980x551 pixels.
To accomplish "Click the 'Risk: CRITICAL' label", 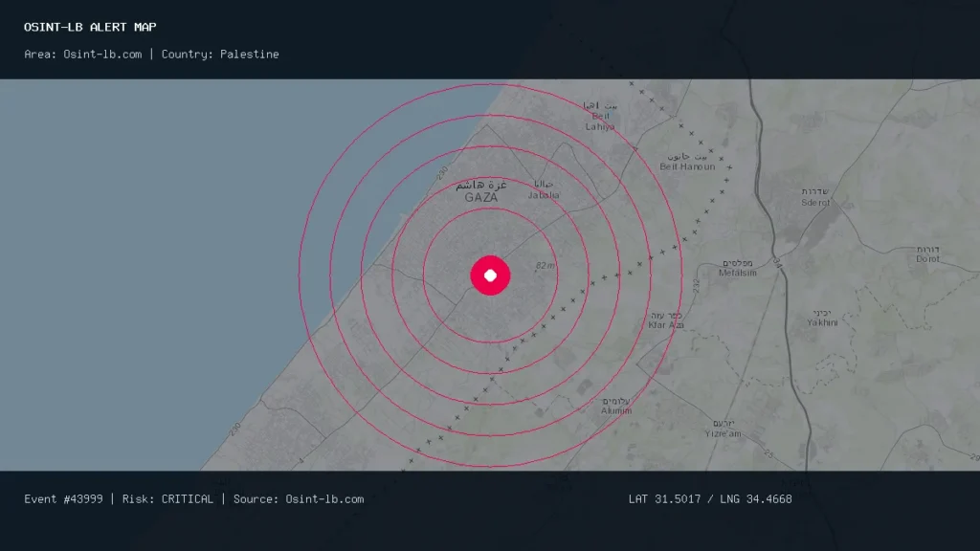I will [167, 499].
